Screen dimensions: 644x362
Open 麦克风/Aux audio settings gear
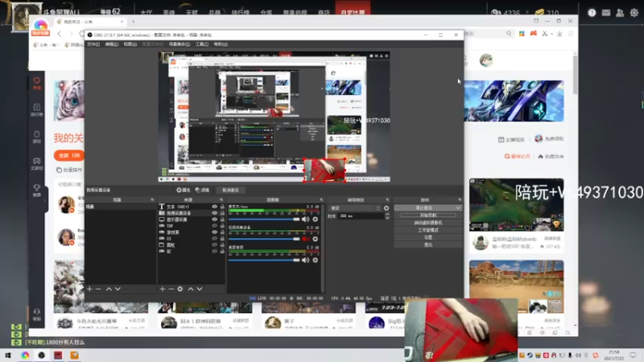click(x=315, y=219)
